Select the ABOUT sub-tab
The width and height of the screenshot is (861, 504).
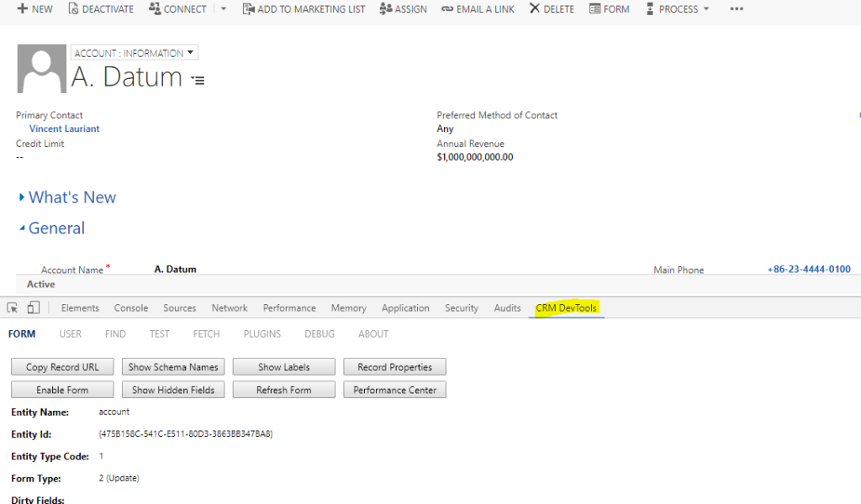click(373, 334)
